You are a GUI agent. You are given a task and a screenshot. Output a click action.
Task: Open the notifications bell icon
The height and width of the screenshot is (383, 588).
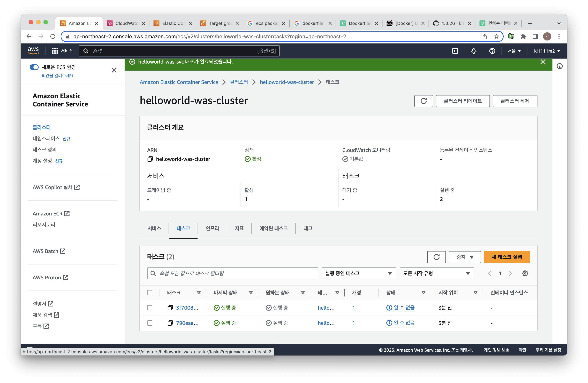pos(473,51)
